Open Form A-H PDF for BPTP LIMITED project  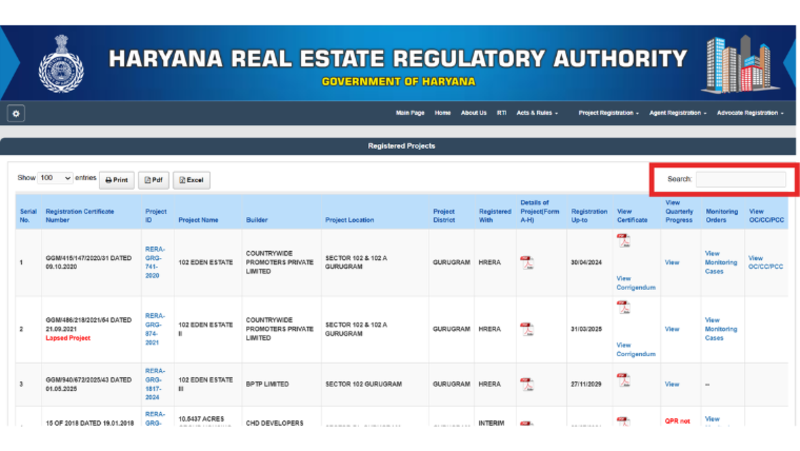click(527, 384)
